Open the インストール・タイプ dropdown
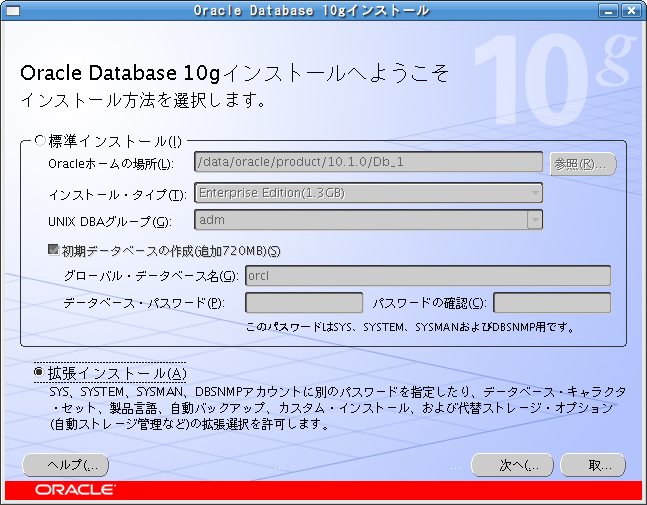647x505 pixels. tap(368, 193)
